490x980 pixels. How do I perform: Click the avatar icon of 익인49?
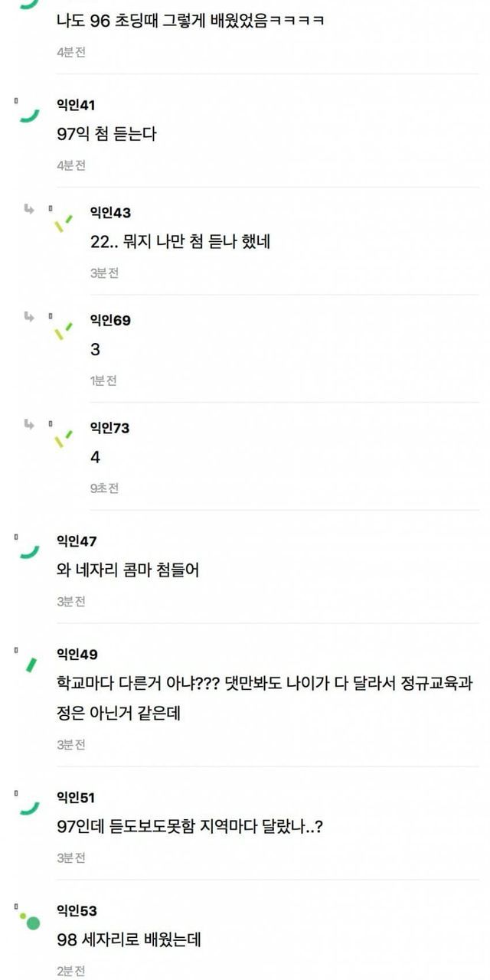31,665
